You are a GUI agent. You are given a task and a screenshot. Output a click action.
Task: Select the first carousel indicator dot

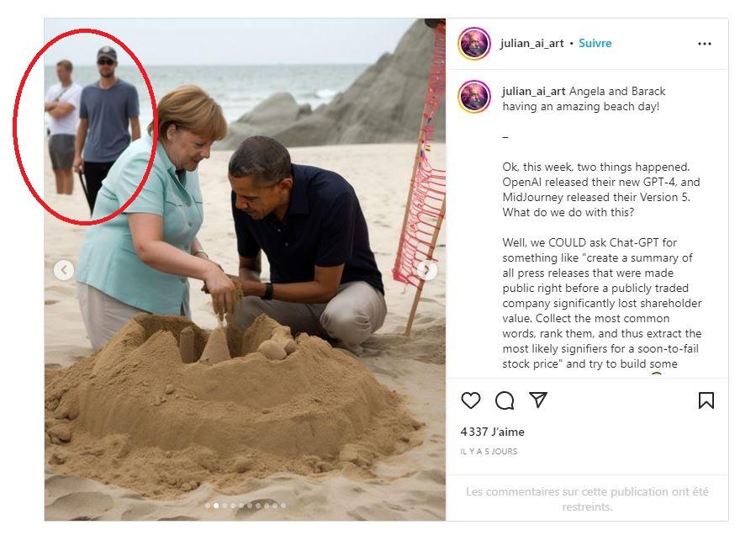pos(207,506)
